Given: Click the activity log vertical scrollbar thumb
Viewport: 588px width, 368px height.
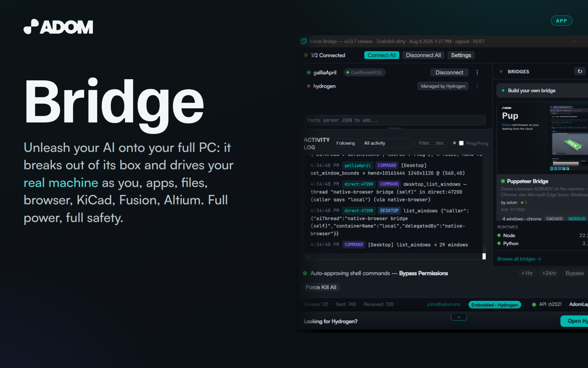Looking at the screenshot, I should [x=484, y=256].
